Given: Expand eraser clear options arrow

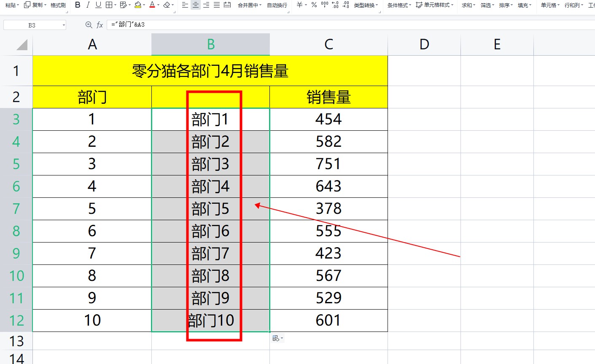Looking at the screenshot, I should coord(172,5).
